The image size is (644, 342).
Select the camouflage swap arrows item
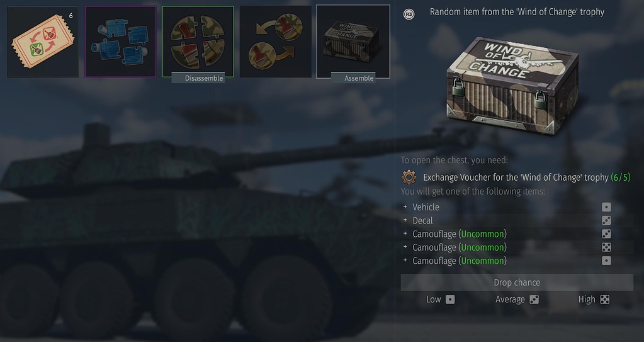tap(276, 42)
